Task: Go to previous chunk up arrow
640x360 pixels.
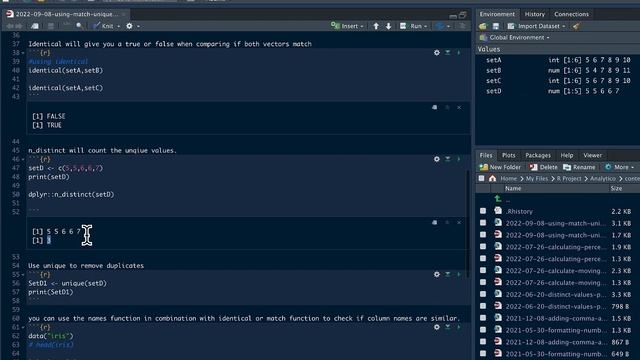Action: [376, 26]
